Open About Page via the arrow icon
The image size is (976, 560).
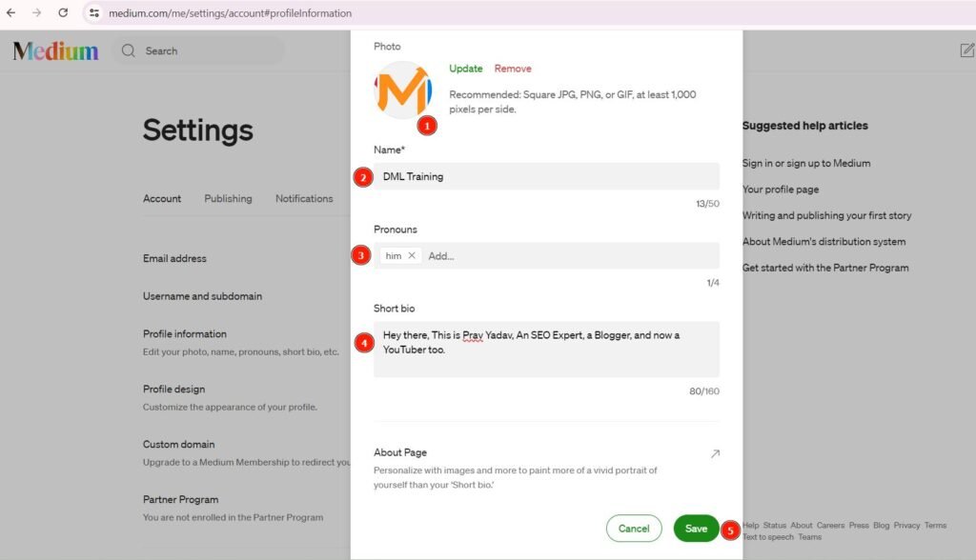pos(715,453)
